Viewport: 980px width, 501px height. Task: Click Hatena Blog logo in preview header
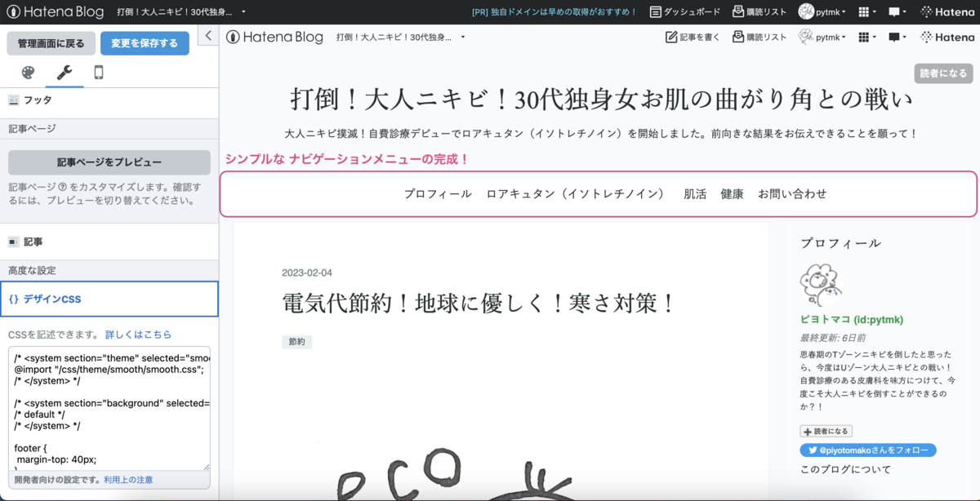pyautogui.click(x=274, y=37)
